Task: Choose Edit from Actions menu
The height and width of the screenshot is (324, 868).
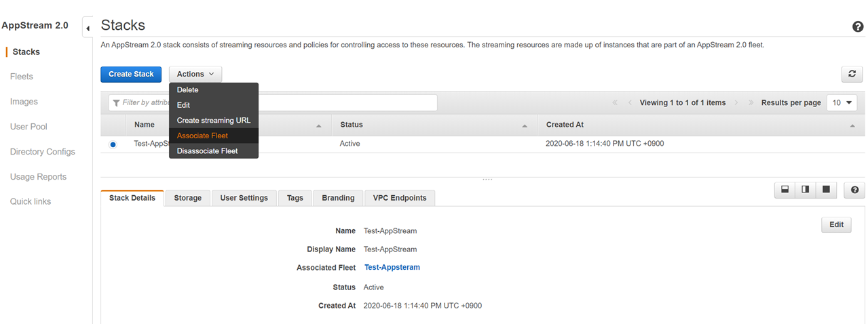Action: point(214,105)
